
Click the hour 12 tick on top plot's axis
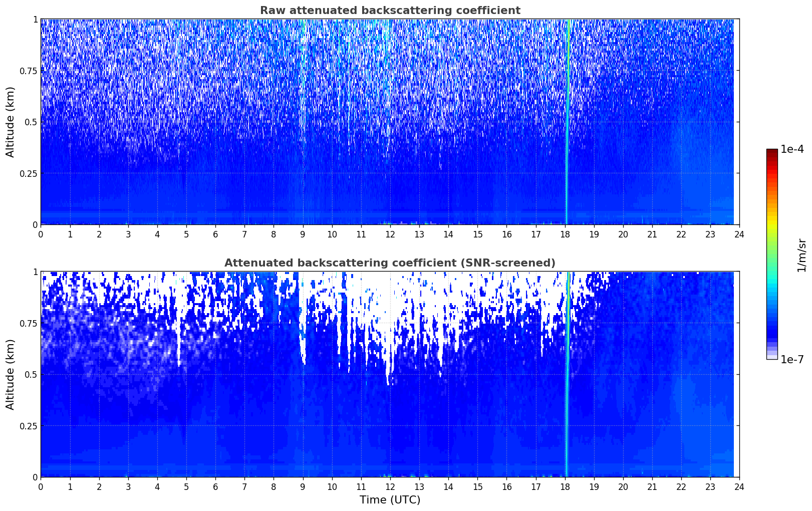tap(390, 234)
